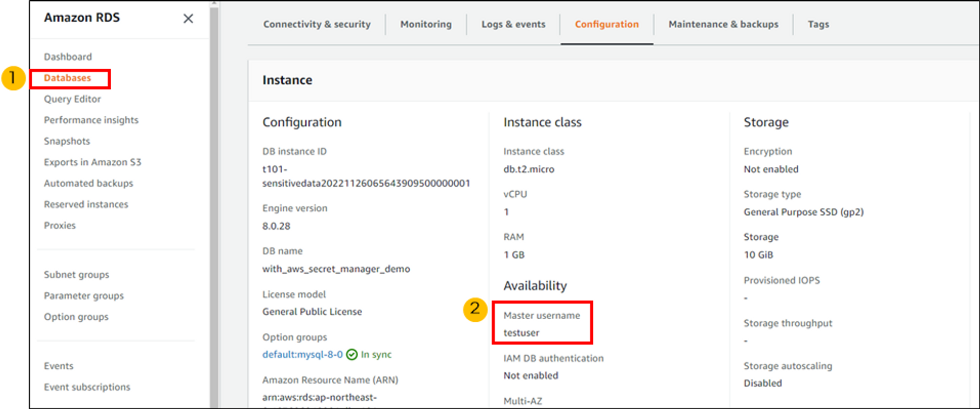Close the Amazon RDS navigation panel
Viewport: 980px width, 409px height.
188,19
